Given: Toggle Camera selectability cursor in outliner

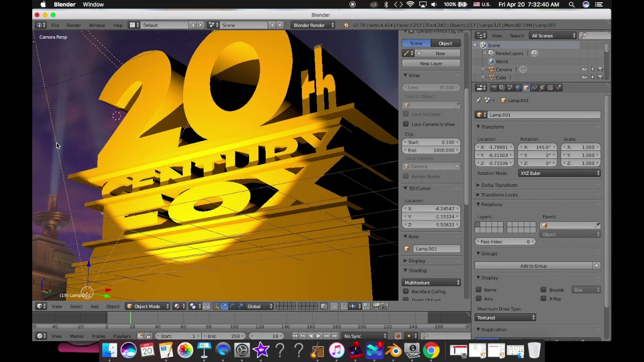Looking at the screenshot, I should (x=592, y=69).
